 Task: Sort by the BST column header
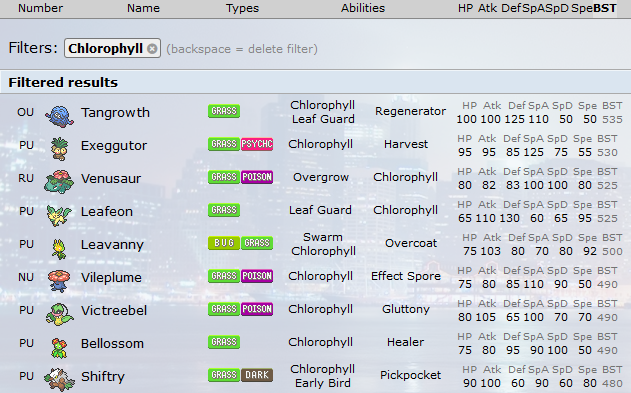click(x=604, y=8)
